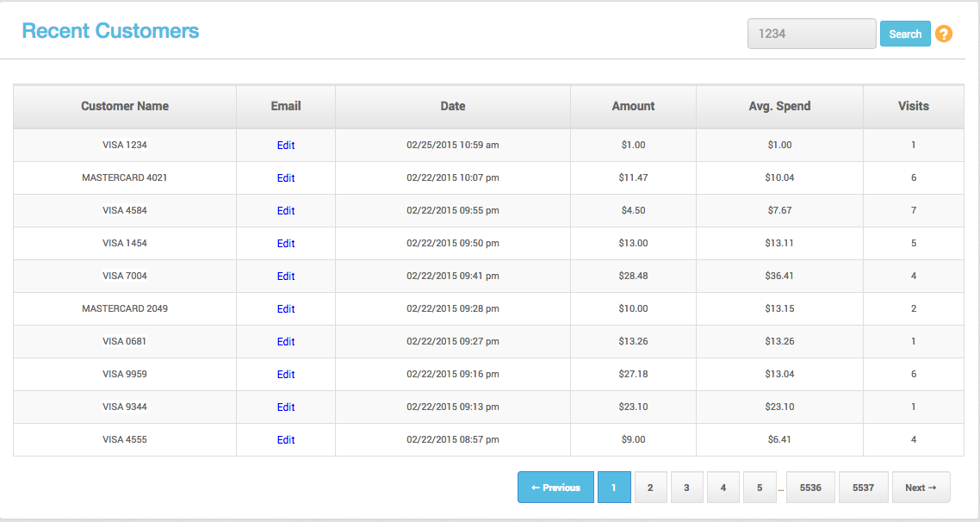Click the Email column header

pos(286,106)
